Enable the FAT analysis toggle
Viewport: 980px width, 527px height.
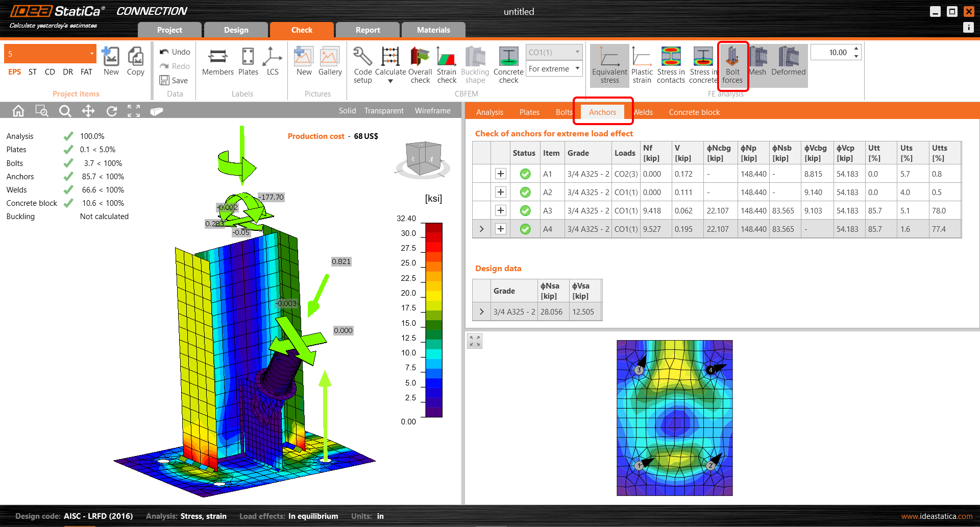86,72
